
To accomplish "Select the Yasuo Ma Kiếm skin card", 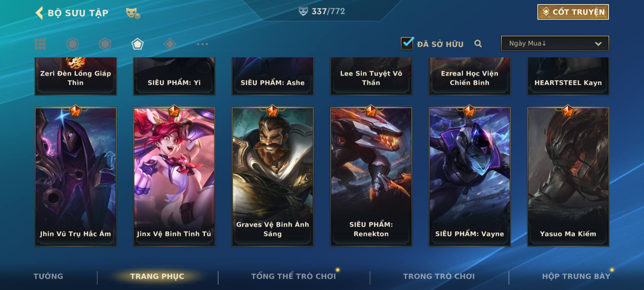I will point(568,177).
